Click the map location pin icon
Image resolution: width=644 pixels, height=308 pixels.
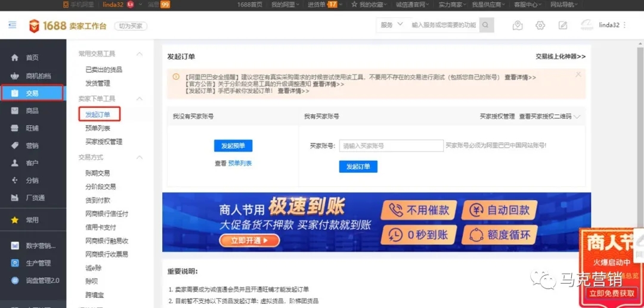518,25
